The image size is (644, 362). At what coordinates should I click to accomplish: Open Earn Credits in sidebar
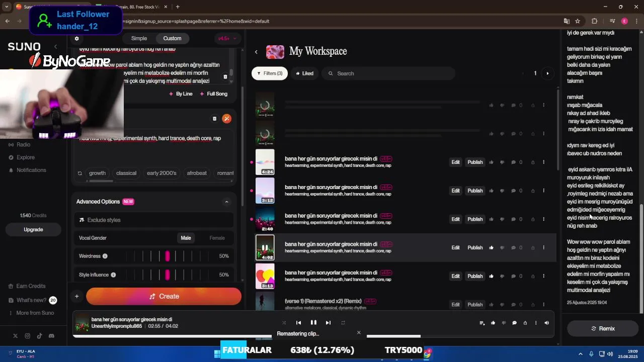31,286
